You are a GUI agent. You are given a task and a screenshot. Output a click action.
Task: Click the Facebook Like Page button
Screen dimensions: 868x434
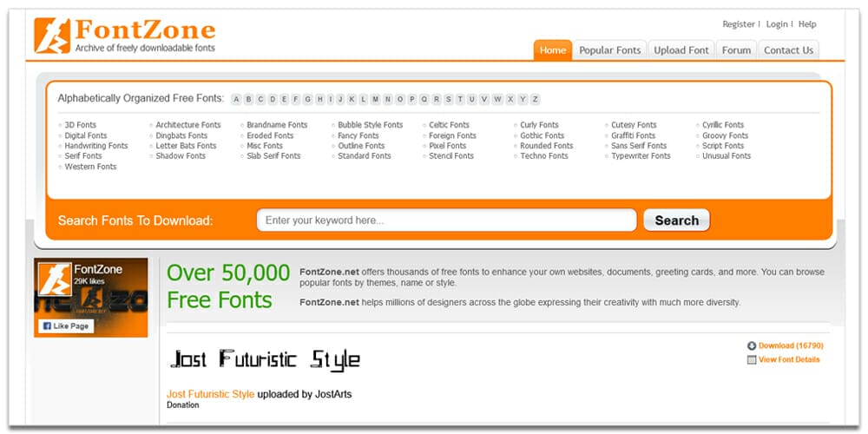pos(66,326)
